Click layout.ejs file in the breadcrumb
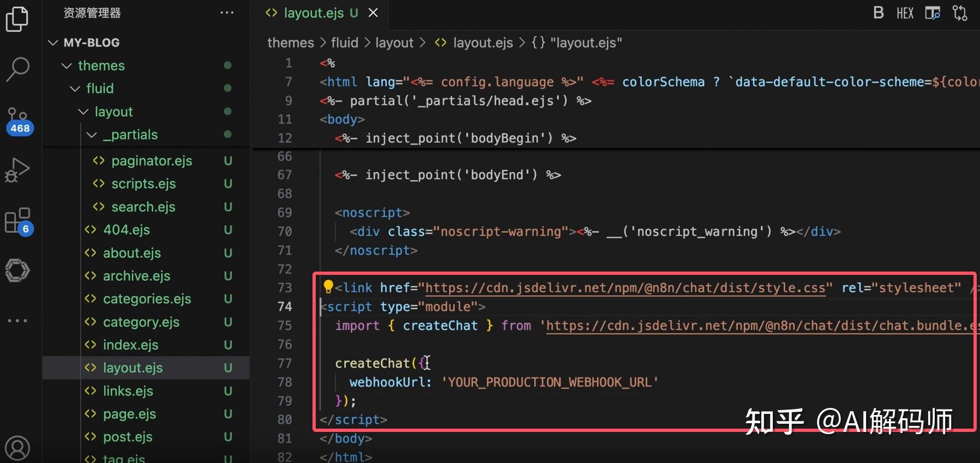 click(473, 43)
